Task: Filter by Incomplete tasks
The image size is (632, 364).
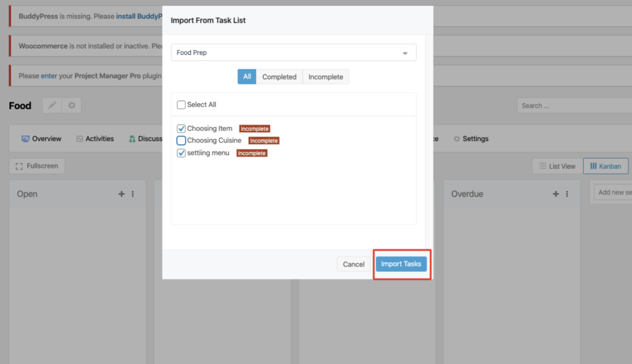Action: [326, 77]
